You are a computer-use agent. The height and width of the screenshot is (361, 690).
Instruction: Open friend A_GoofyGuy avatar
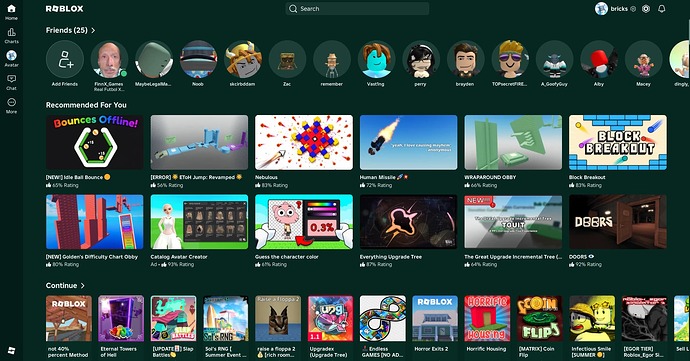coord(554,59)
